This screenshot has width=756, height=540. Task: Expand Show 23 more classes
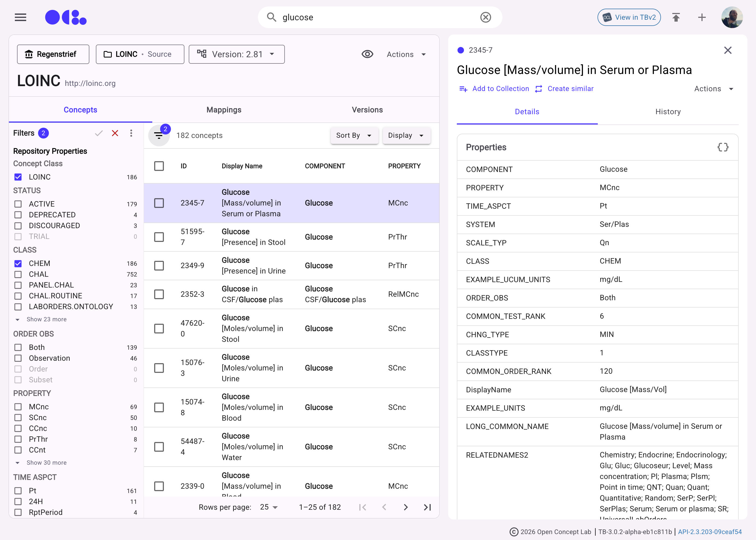(x=42, y=319)
